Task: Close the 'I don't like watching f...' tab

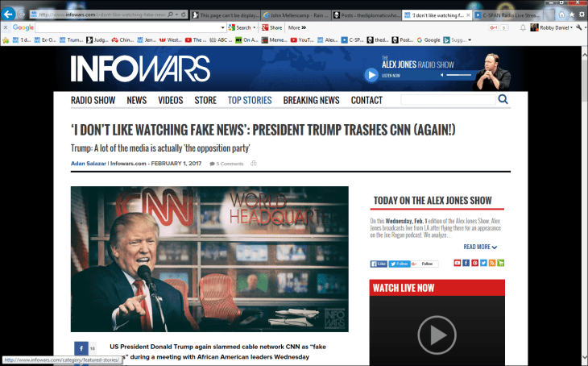Action: (468, 15)
